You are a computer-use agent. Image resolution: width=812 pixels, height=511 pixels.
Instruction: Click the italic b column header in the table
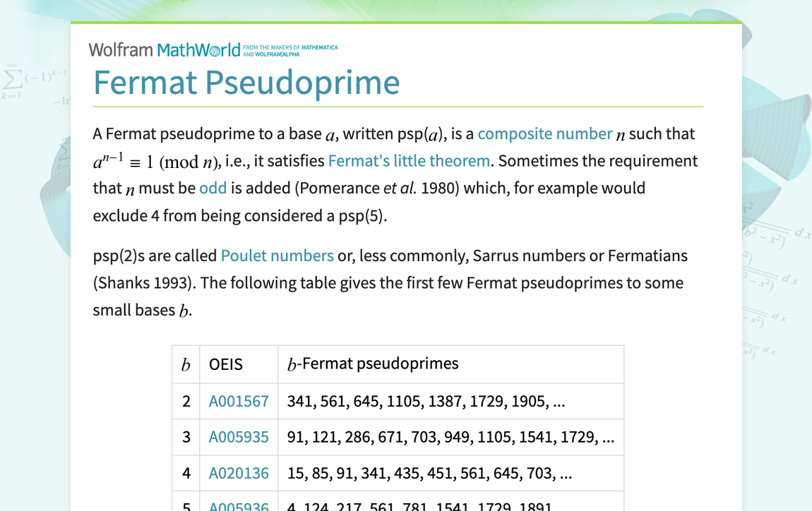pos(186,365)
